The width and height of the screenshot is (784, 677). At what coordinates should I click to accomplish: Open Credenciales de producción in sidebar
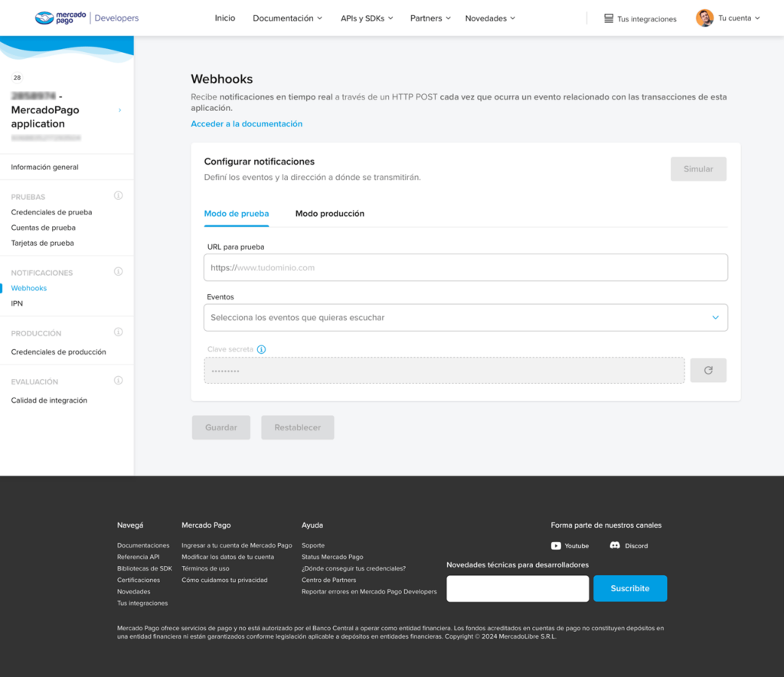58,352
